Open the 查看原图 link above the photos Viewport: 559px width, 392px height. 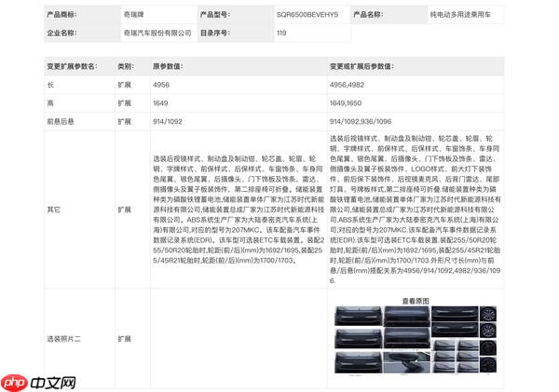pyautogui.click(x=416, y=301)
